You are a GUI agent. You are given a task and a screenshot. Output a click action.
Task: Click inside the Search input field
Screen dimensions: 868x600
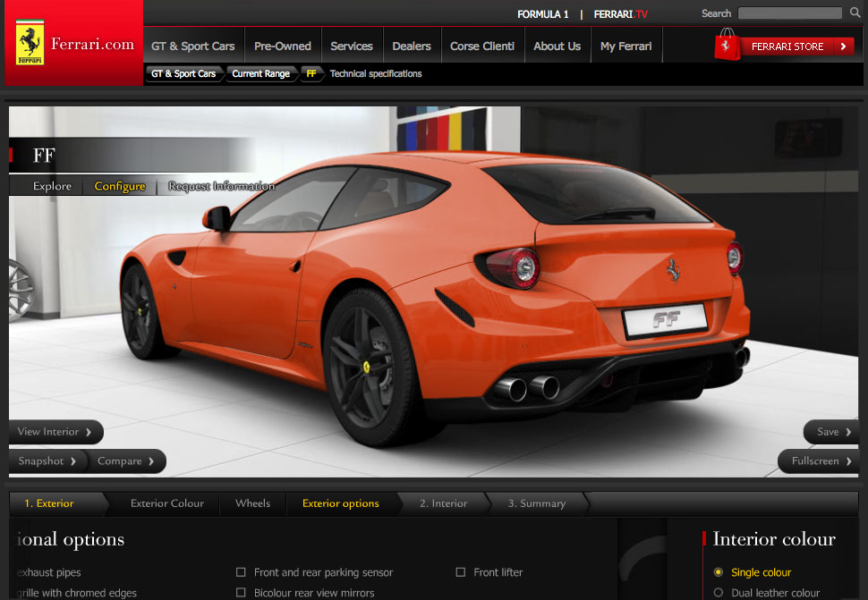click(790, 13)
